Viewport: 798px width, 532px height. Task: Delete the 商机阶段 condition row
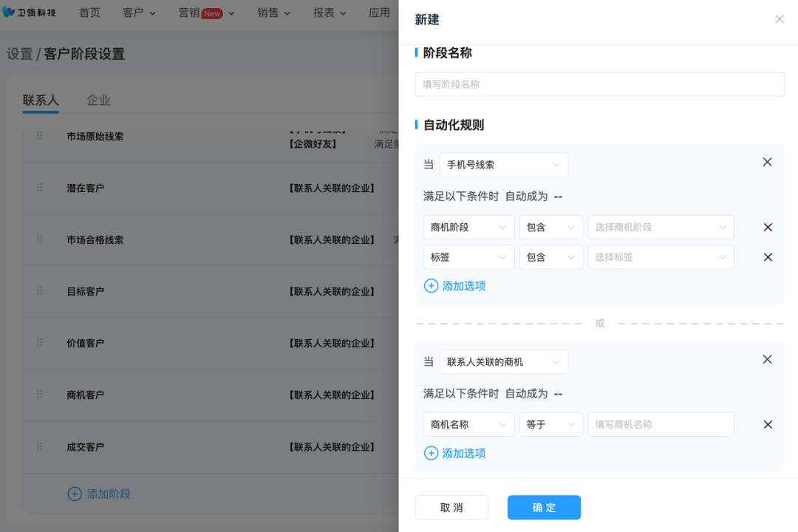768,228
